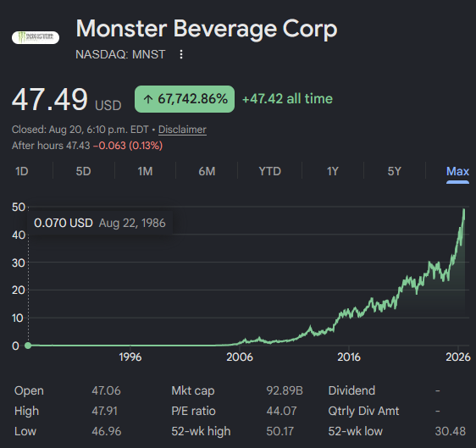Switch chart to 6M range
Image resolution: width=476 pixels, height=448 pixels.
tap(207, 171)
